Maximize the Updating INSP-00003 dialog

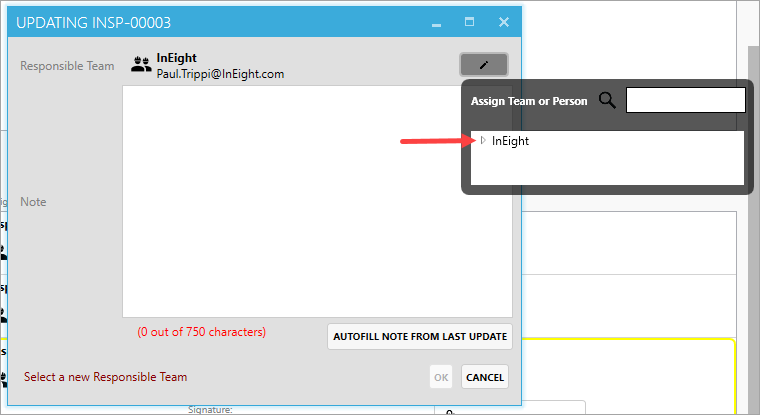(469, 22)
